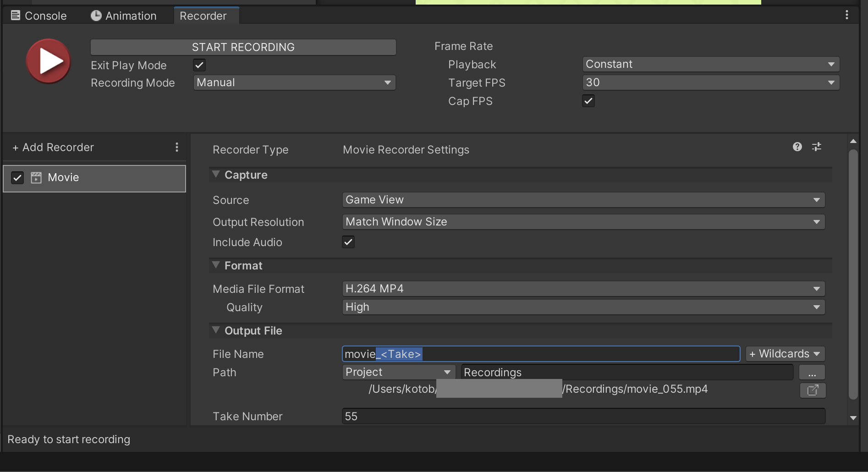Image resolution: width=868 pixels, height=472 pixels.
Task: Open the recorder list options menu
Action: coord(177,147)
